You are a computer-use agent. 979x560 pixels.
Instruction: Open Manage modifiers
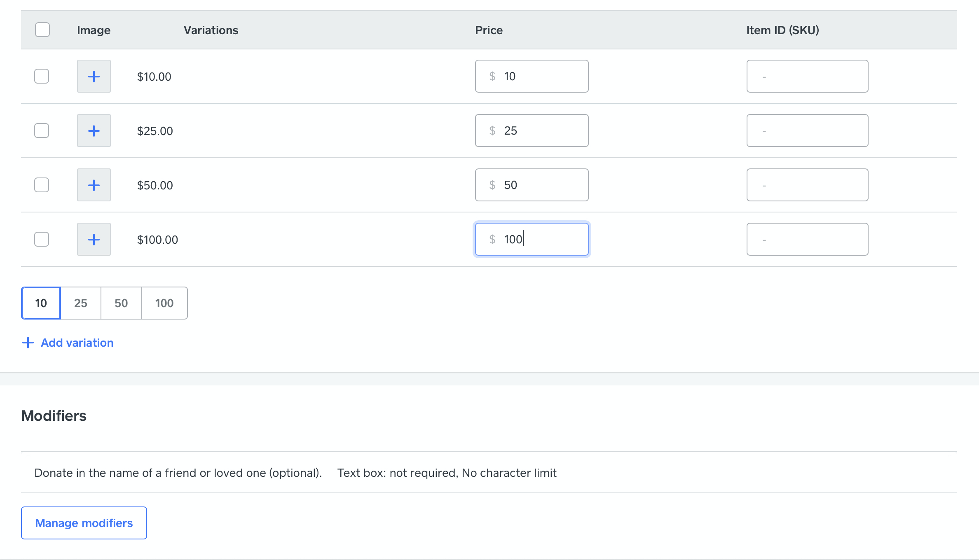(84, 523)
